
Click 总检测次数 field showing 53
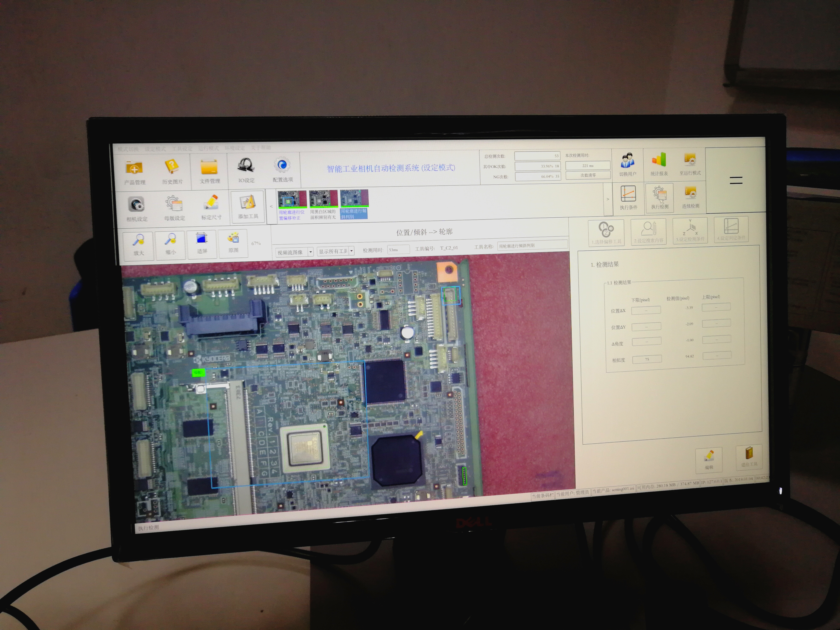(x=537, y=156)
